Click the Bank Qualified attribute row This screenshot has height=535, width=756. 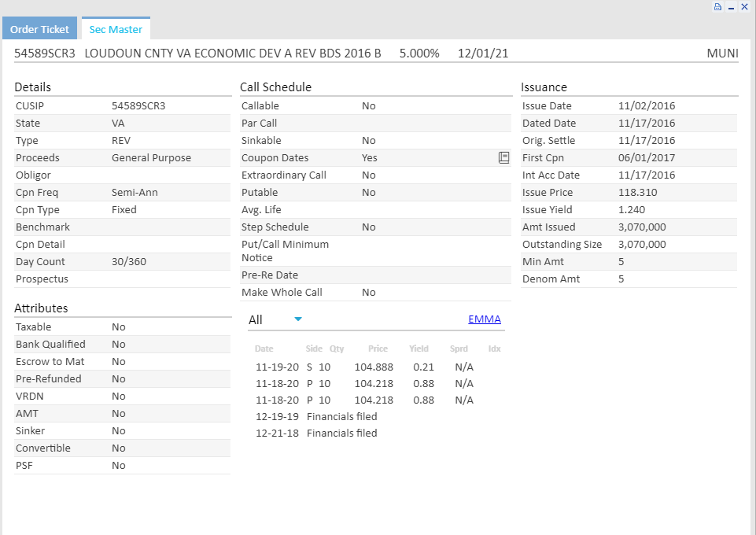point(123,344)
